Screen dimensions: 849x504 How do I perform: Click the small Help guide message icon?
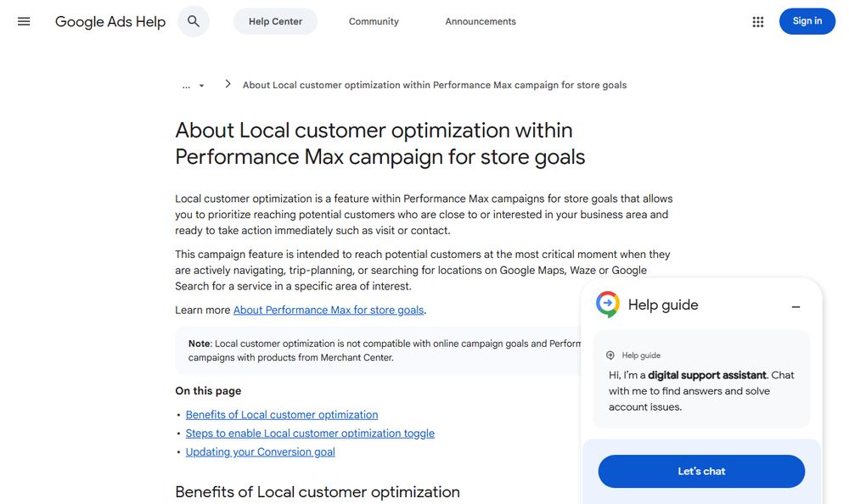(x=610, y=356)
